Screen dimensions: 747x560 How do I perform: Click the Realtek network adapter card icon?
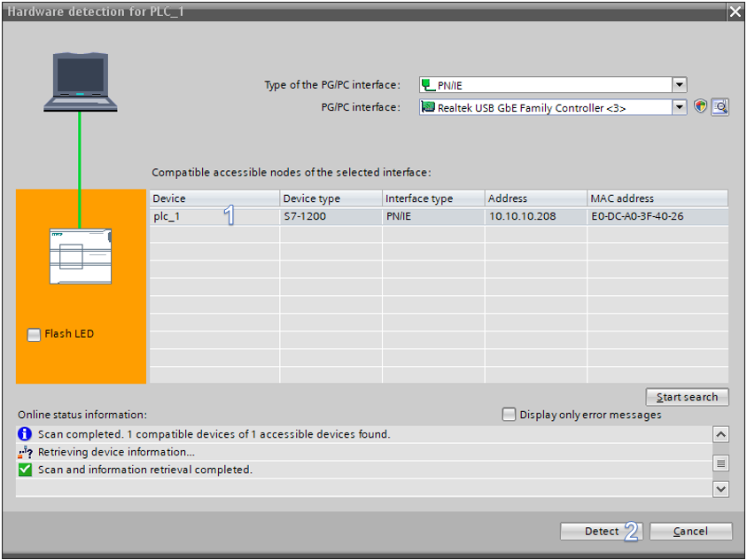tap(428, 107)
